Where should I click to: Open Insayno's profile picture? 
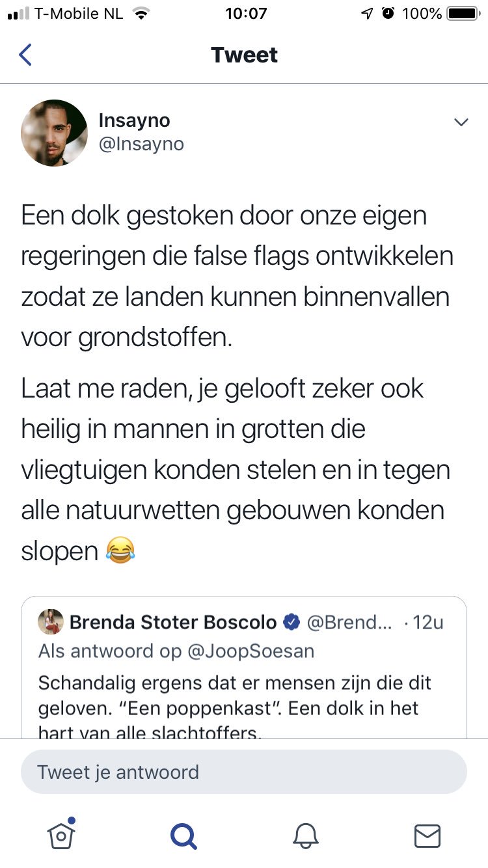tap(54, 133)
